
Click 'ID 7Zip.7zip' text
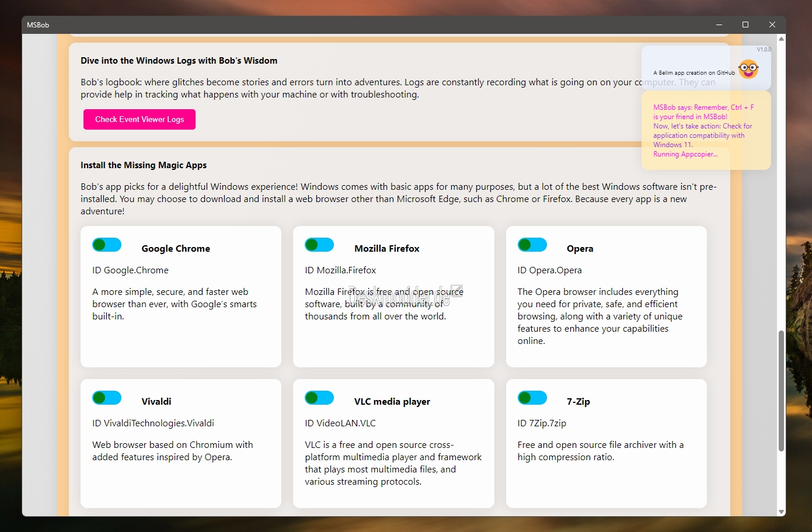[x=542, y=423]
